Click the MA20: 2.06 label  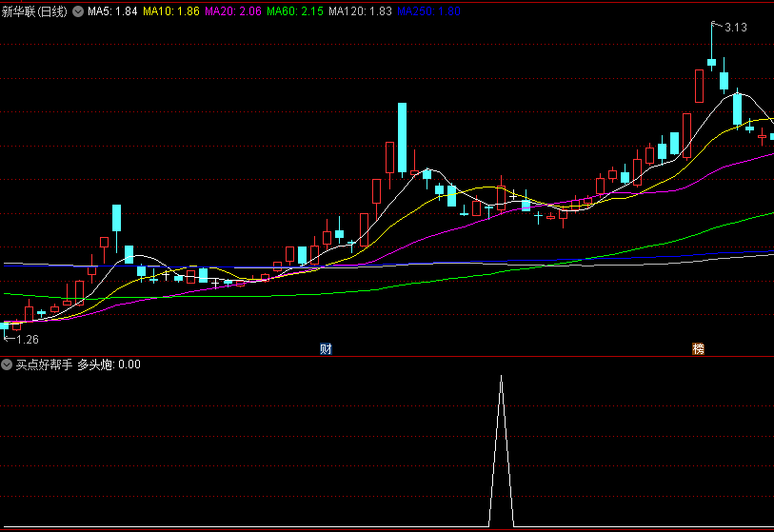click(x=233, y=11)
